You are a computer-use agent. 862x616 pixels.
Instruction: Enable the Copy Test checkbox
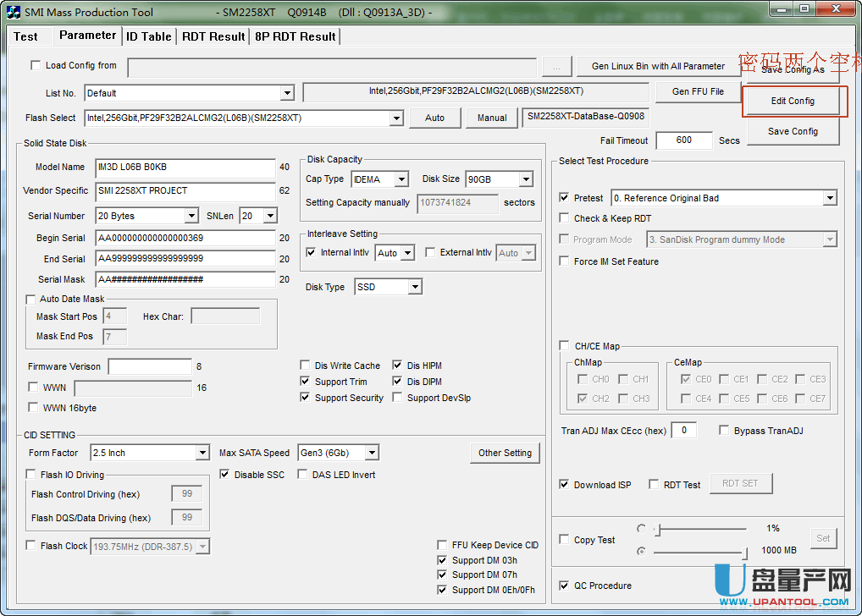click(x=565, y=540)
